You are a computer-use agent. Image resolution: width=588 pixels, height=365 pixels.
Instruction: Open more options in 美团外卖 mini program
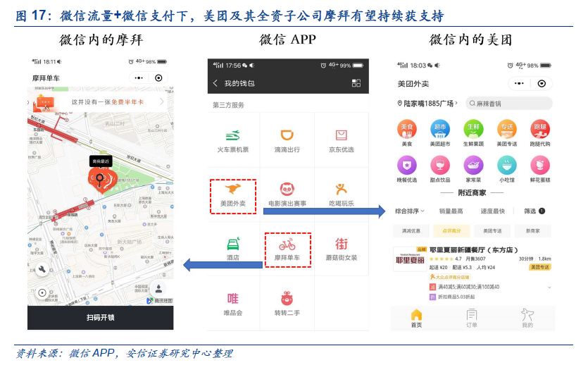(520, 83)
